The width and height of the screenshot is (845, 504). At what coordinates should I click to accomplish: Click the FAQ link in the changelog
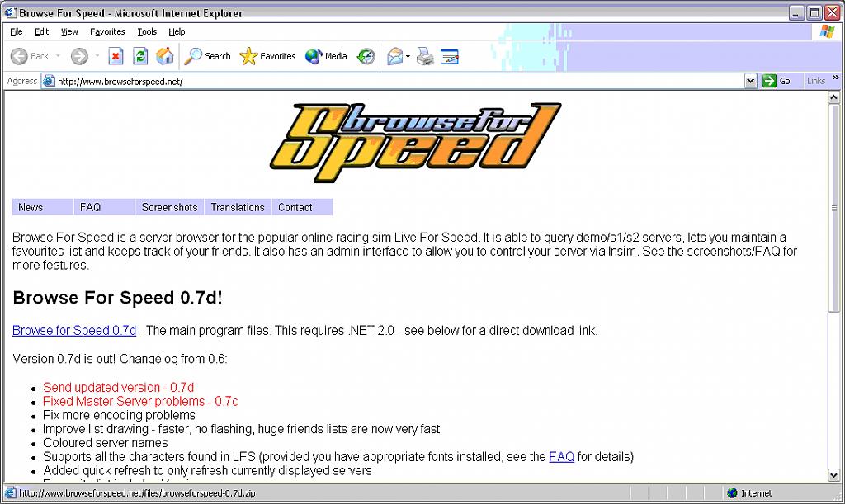tap(561, 457)
